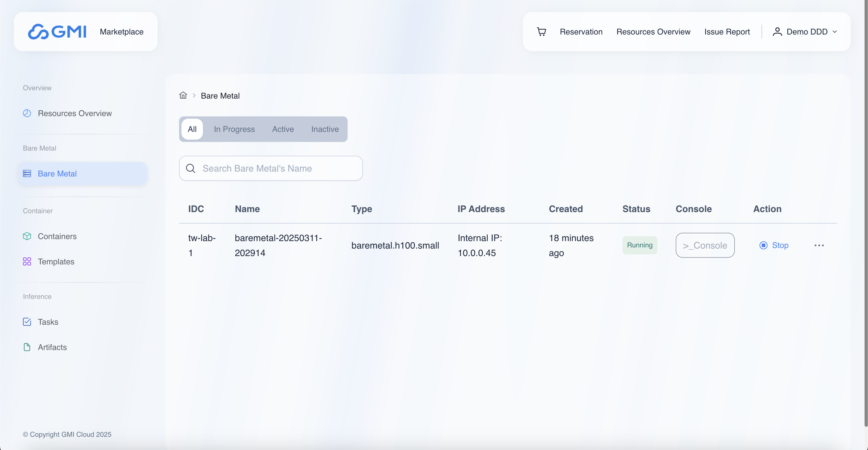Click the Type column header
The image size is (868, 450).
(x=362, y=209)
